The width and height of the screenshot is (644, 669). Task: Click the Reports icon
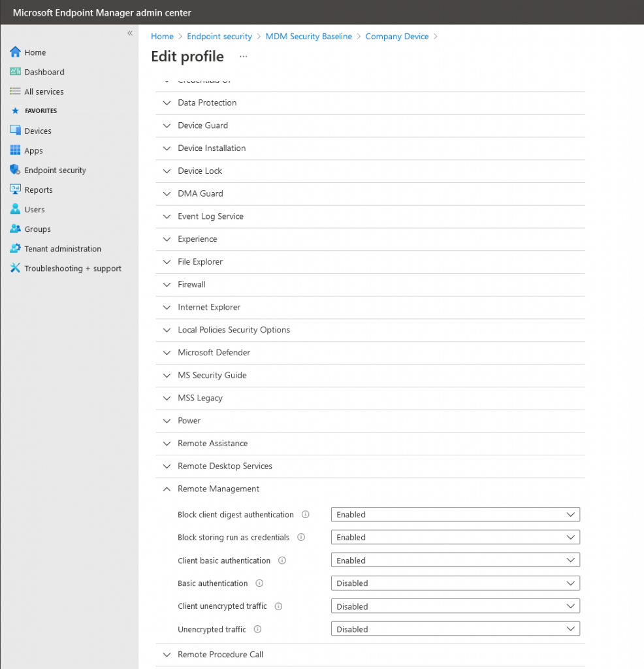[14, 189]
